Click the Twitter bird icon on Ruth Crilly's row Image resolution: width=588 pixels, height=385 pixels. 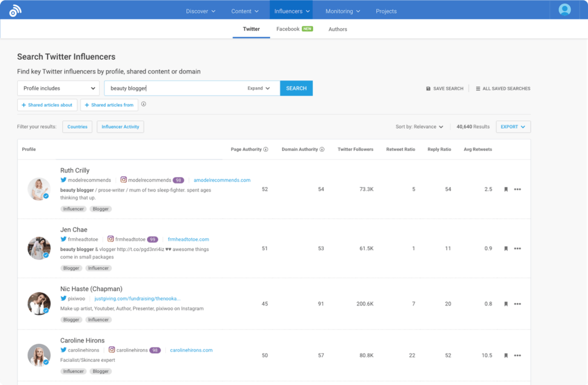coord(64,180)
